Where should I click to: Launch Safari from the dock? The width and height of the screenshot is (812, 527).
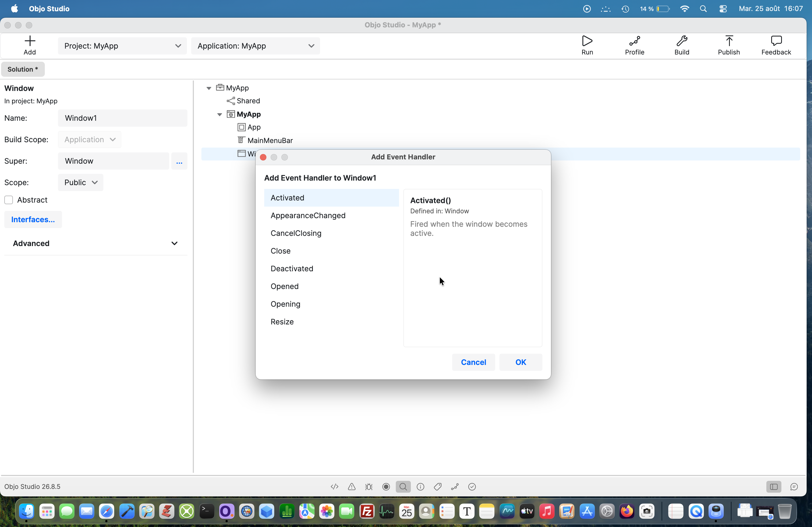106,511
